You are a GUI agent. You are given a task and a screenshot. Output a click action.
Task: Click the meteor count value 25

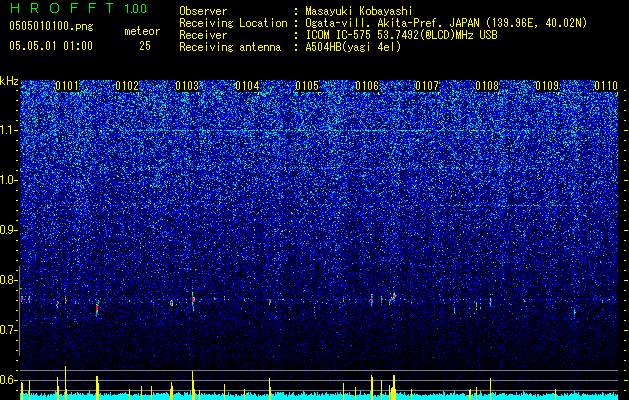click(x=145, y=46)
